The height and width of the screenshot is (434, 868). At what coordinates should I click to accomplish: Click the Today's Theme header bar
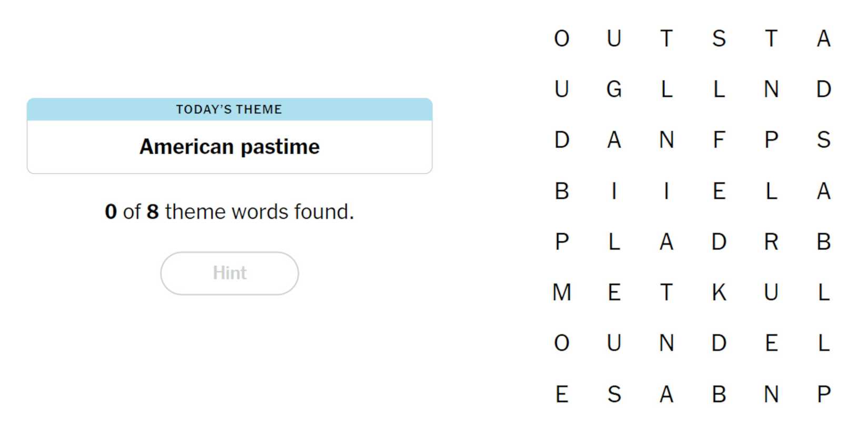[229, 109]
